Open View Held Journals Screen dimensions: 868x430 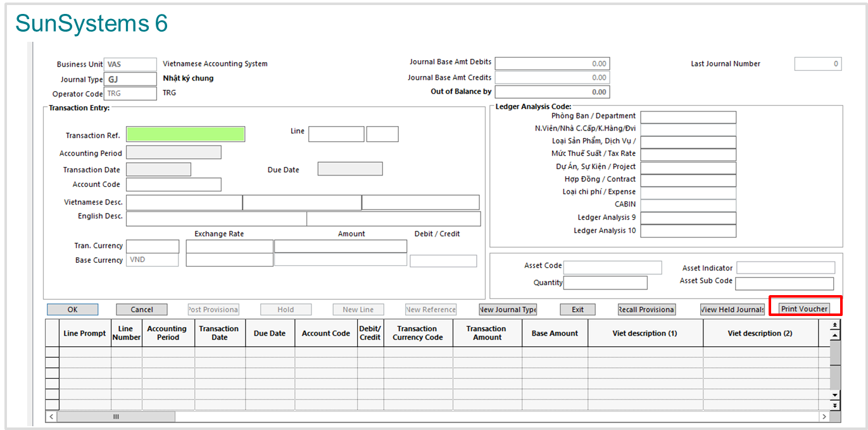pyautogui.click(x=733, y=310)
